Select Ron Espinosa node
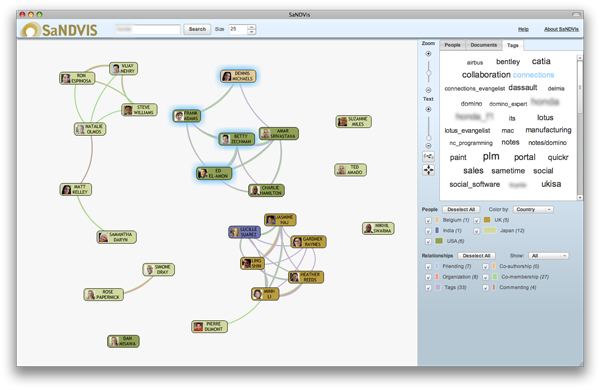 click(x=77, y=78)
